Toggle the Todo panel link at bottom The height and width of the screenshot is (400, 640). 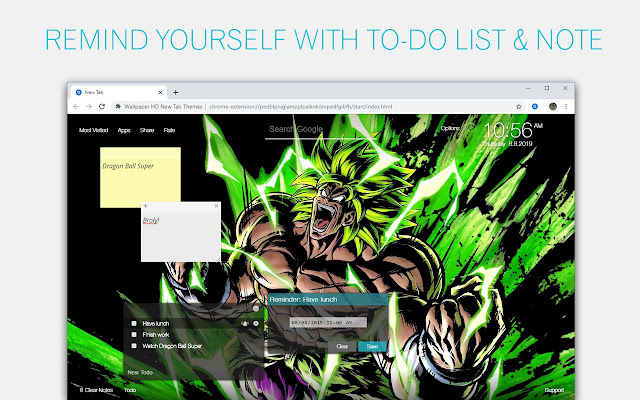point(130,390)
